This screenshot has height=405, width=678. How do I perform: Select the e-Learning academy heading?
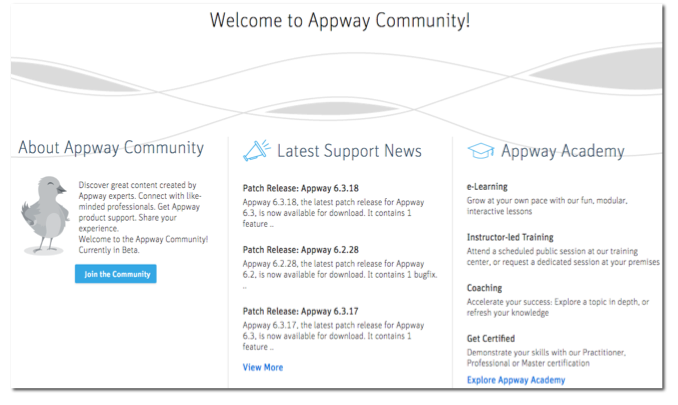[487, 187]
